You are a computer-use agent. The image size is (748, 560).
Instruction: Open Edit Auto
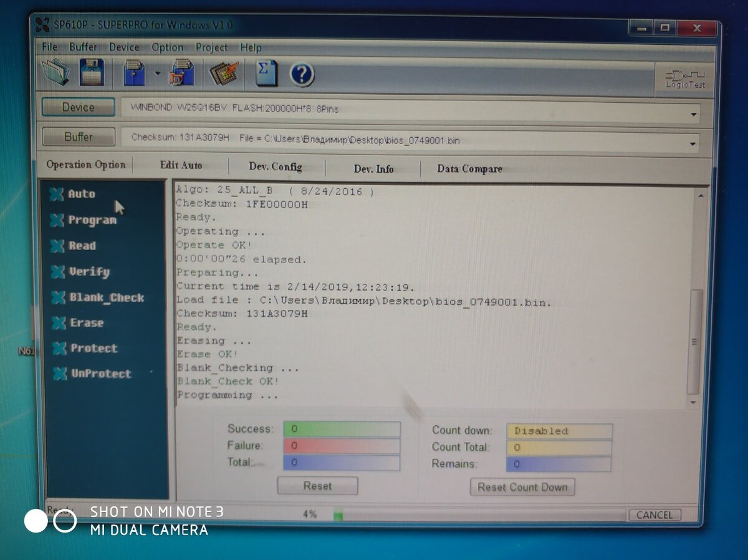[x=181, y=165]
